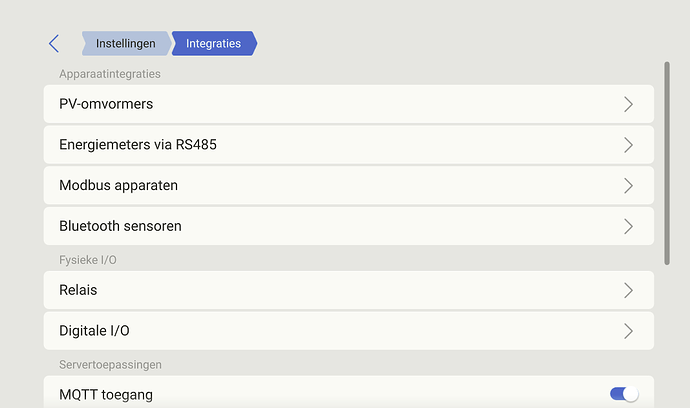The width and height of the screenshot is (690, 408).
Task: Open the Instellingen breadcrumb
Action: (x=125, y=44)
